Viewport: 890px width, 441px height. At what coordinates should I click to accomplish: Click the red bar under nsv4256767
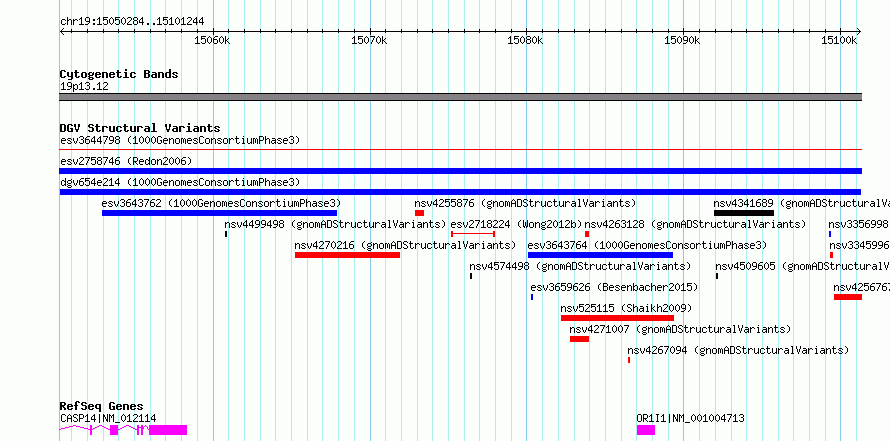(x=848, y=297)
